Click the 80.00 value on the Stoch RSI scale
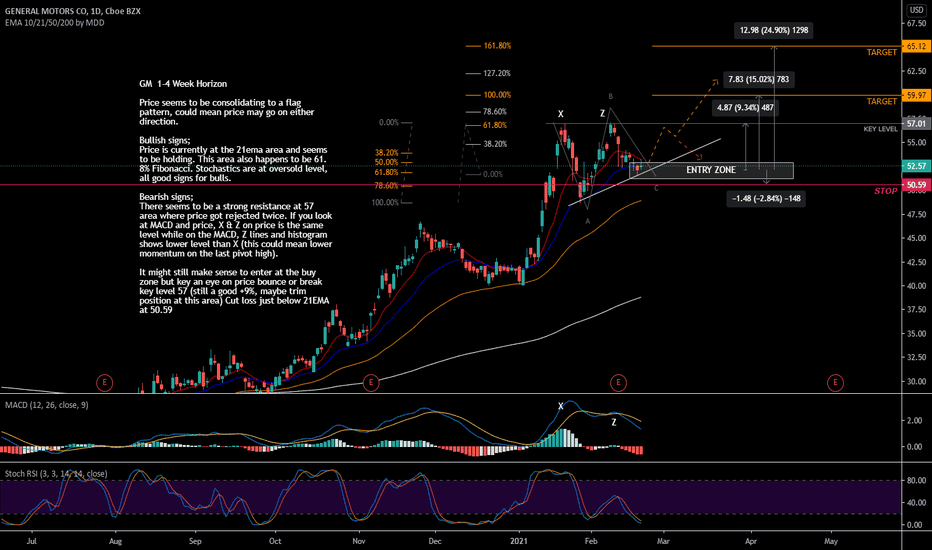Viewport: 932px width, 550px height. coord(916,480)
